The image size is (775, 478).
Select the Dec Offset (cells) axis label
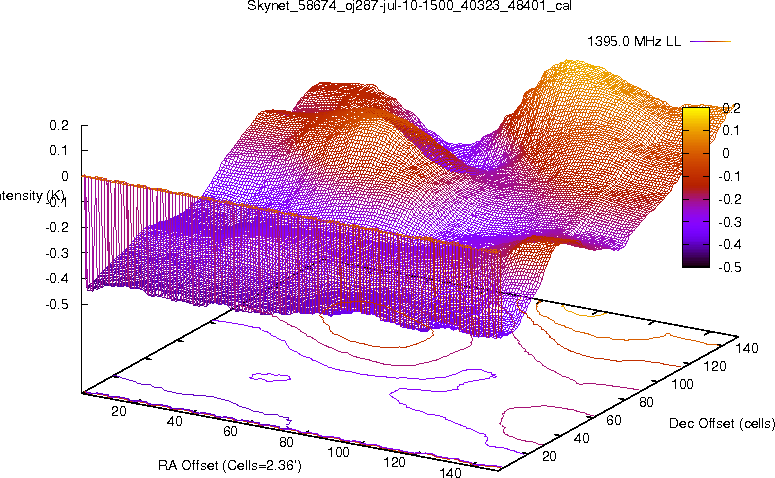[722, 423]
